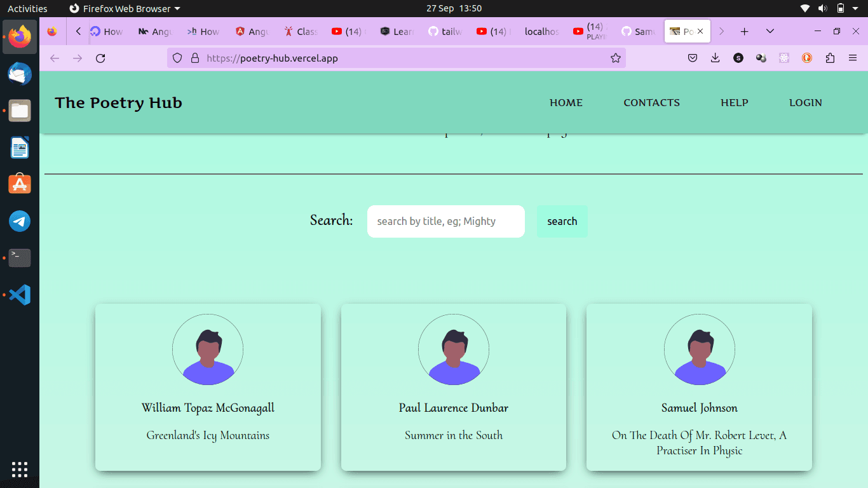The width and height of the screenshot is (868, 488).
Task: Open the Firefox Web Browser app menu
Action: click(x=125, y=8)
